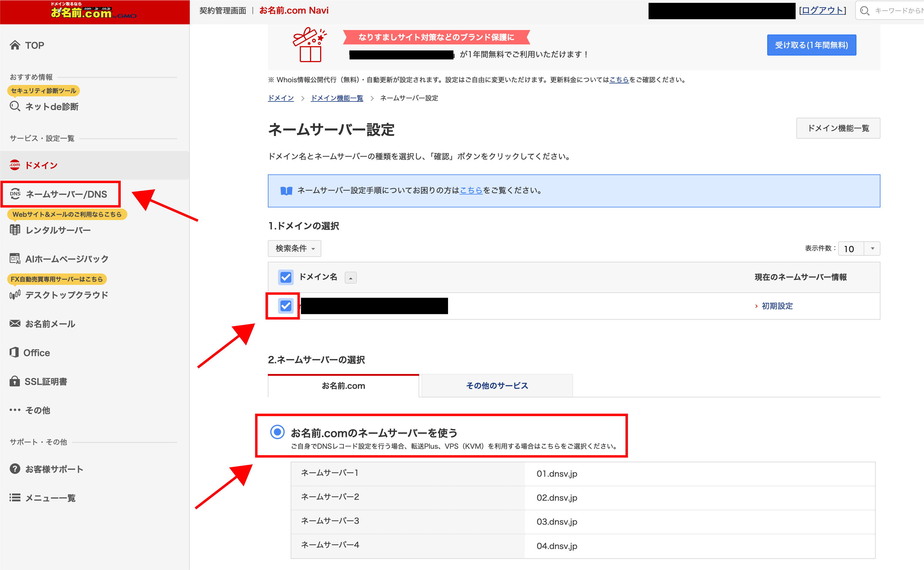Screen dimensions: 924x570
Task: Click the ログアウト link
Action: (822, 11)
